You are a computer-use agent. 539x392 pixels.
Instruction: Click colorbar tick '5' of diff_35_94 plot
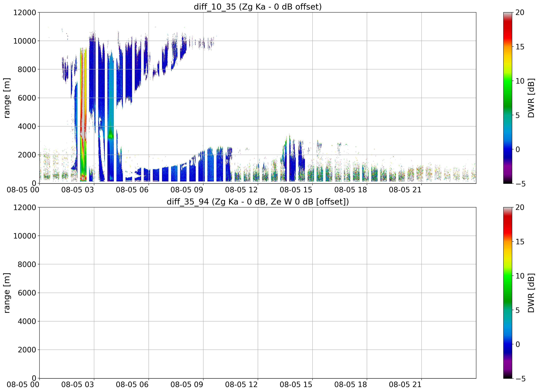pyautogui.click(x=518, y=310)
